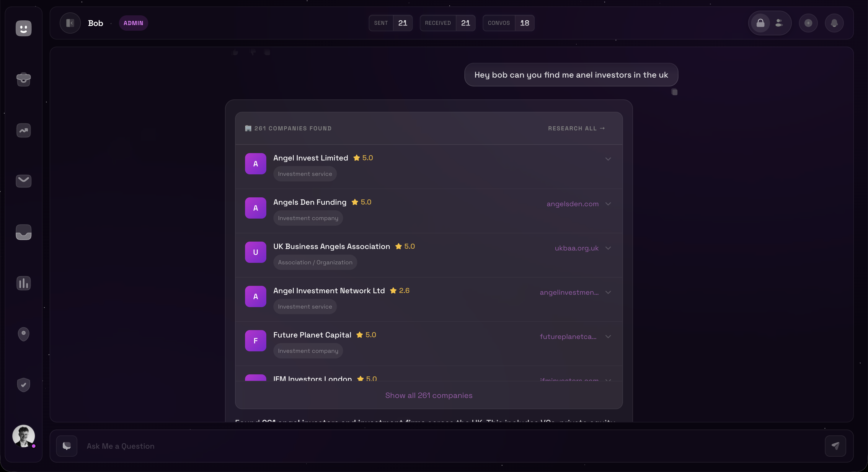This screenshot has width=868, height=472.
Task: Click Show all 261 companies
Action: click(x=428, y=395)
